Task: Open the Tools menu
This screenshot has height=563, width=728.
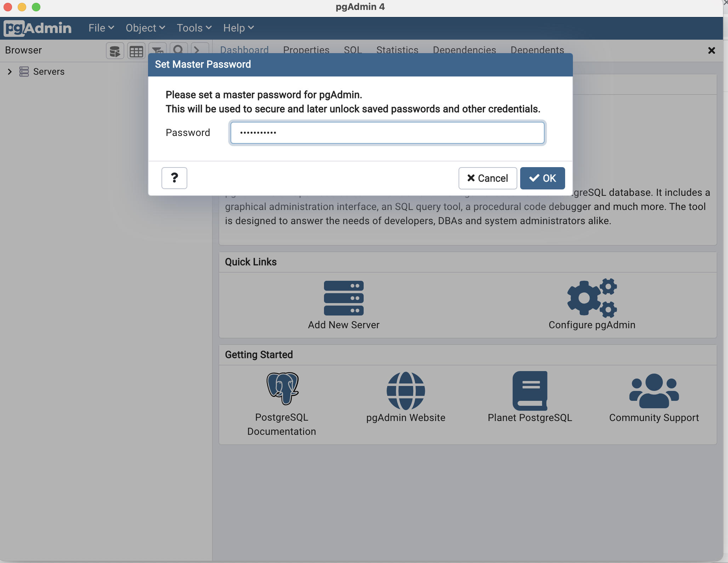Action: pyautogui.click(x=194, y=28)
